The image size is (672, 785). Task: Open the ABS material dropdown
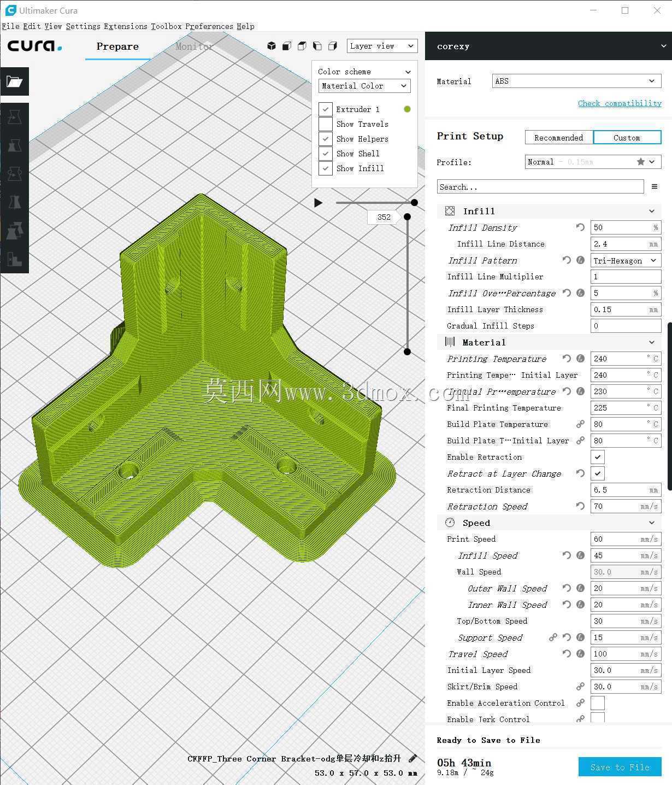[576, 81]
